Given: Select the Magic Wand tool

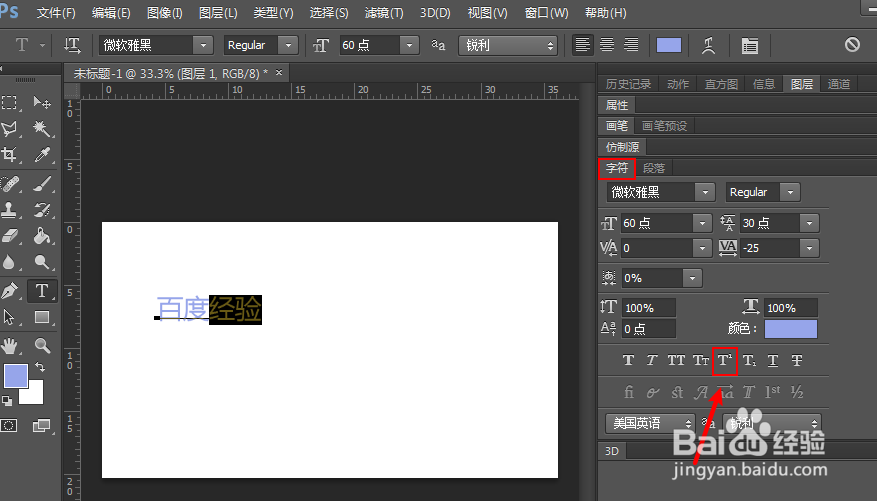Looking at the screenshot, I should [42, 129].
